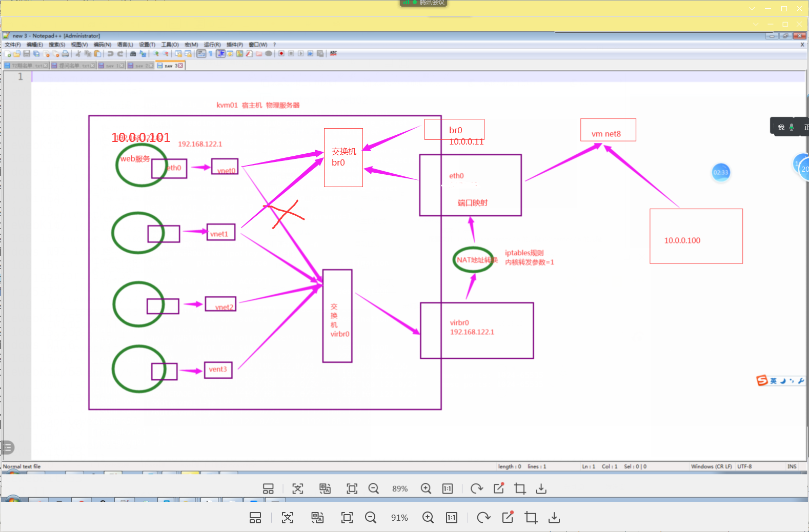The image size is (809, 532).
Task: Click the kvm01 宿主机 title text
Action: 258,105
